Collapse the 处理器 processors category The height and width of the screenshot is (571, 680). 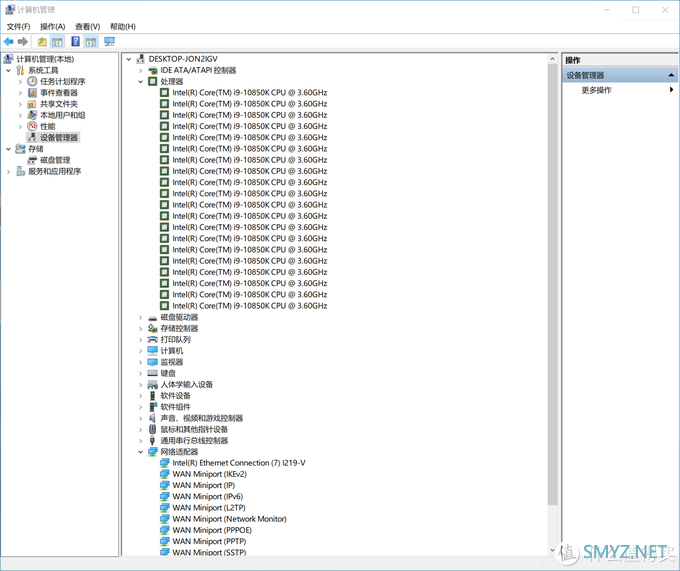point(141,82)
